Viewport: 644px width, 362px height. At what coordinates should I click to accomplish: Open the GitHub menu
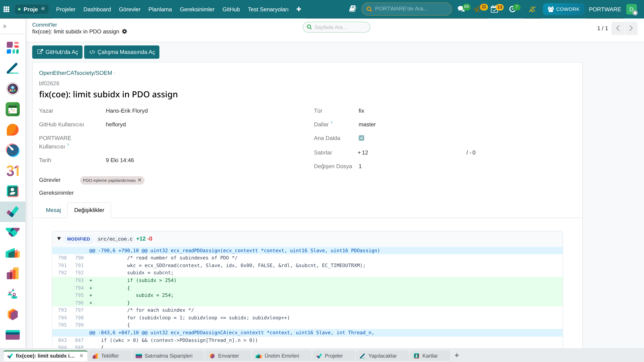[231, 9]
